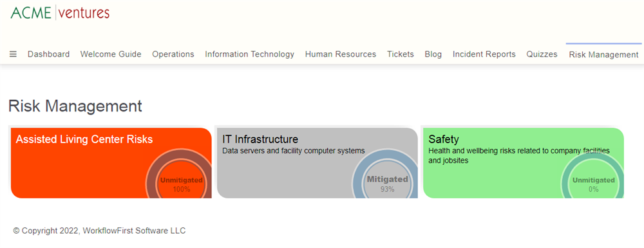644x248 pixels.
Task: Switch to the Operations tab
Action: tap(173, 54)
